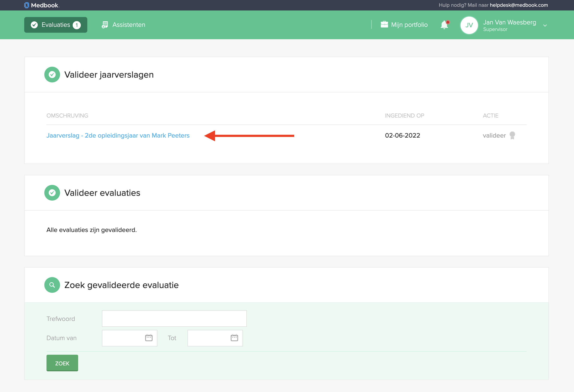Image resolution: width=574 pixels, height=392 pixels.
Task: Click the search magnifier icon heading
Action: tap(52, 285)
